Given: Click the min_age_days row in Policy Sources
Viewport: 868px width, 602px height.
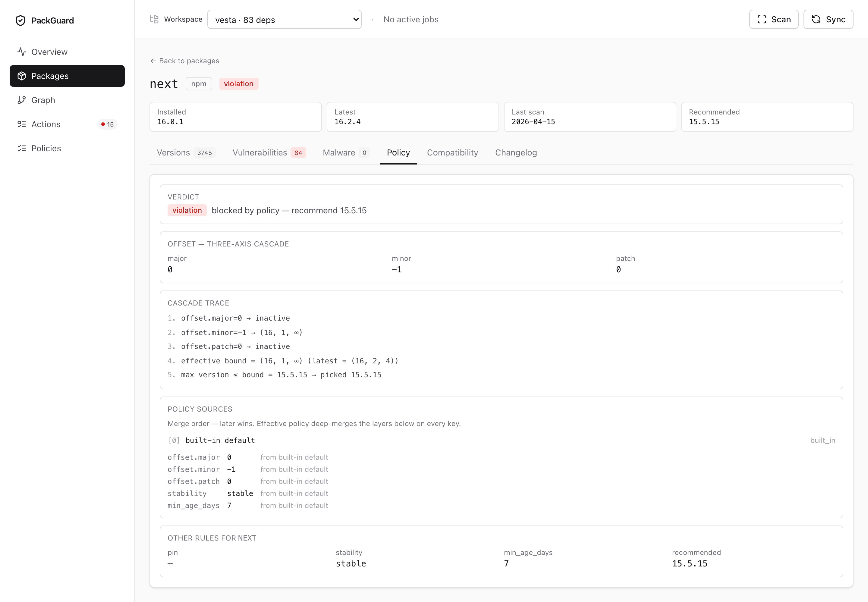Looking at the screenshot, I should (x=248, y=506).
